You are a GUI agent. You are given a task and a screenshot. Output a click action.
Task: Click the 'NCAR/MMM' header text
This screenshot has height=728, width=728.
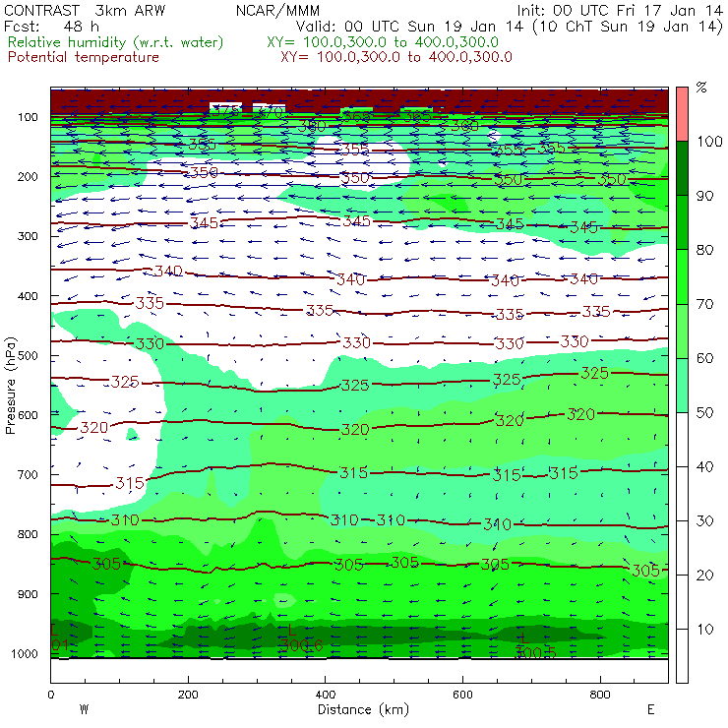point(277,11)
